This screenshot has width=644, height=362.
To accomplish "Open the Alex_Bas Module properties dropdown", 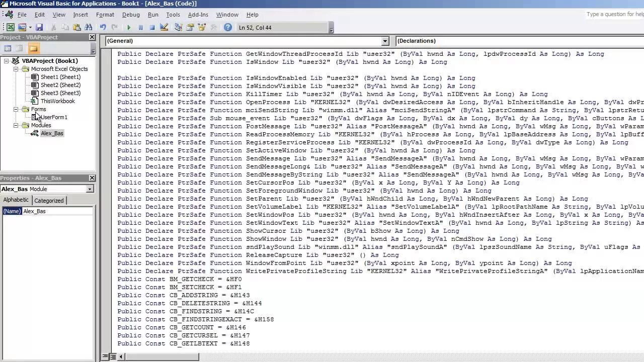I will coord(90,189).
